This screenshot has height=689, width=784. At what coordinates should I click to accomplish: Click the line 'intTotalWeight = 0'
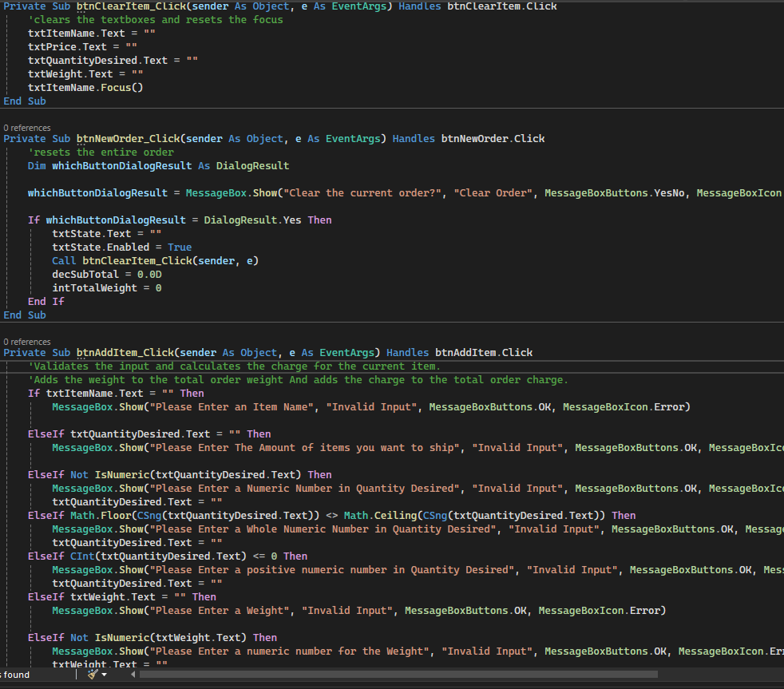click(107, 288)
